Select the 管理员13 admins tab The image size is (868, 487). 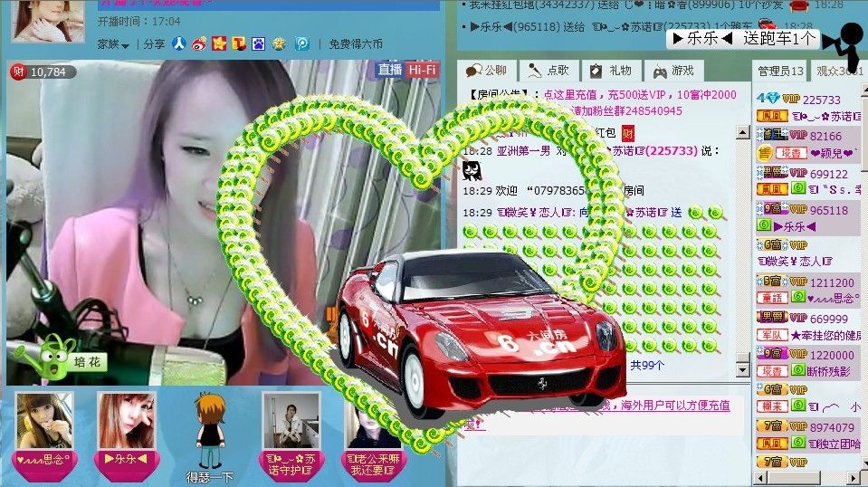click(x=780, y=71)
